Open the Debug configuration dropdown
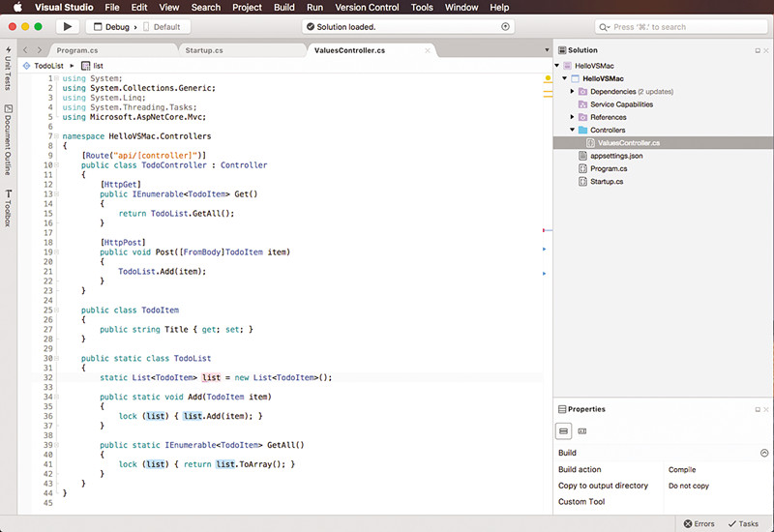The image size is (774, 532). [x=115, y=27]
